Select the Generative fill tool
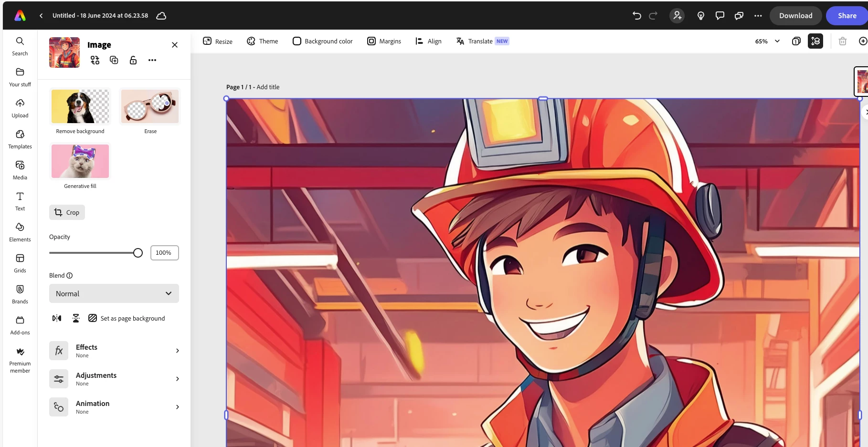Screen dimensions: 868x447 tap(80, 167)
